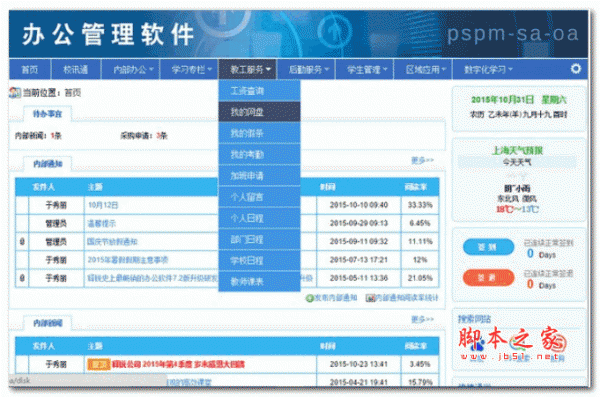This screenshot has height=397, width=600.
Task: Click the 2015-09-29 09:13 time cell
Action: [359, 223]
